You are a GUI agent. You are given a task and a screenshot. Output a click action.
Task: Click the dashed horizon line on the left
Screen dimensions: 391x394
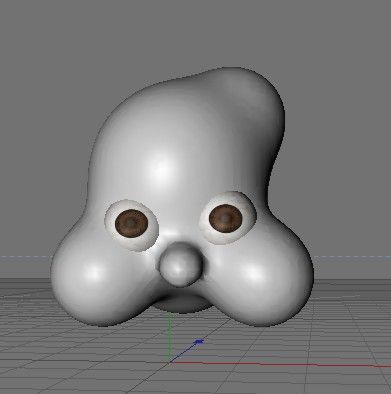click(x=26, y=257)
